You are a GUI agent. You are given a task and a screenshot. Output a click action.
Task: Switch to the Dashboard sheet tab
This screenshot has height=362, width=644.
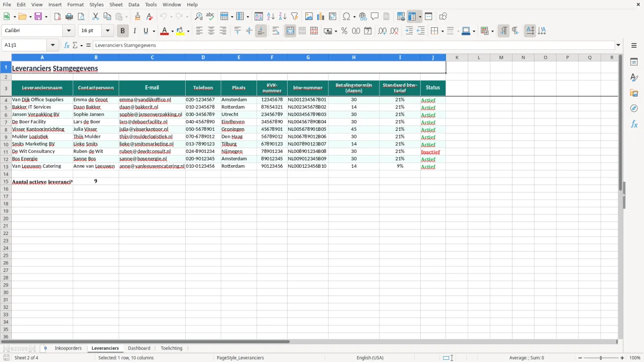tap(139, 348)
